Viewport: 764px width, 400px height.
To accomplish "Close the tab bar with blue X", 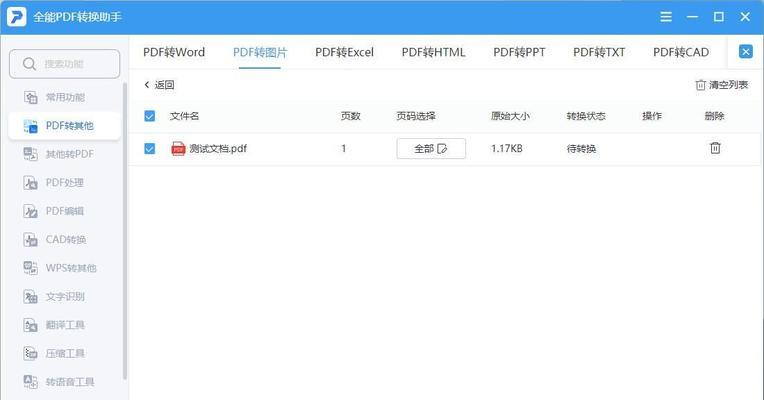I will 745,52.
